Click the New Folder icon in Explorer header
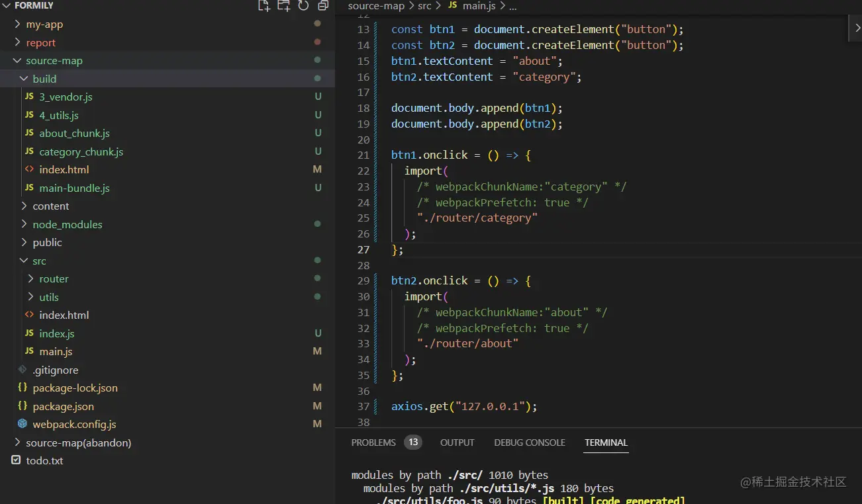The width and height of the screenshot is (862, 504). 283,6
